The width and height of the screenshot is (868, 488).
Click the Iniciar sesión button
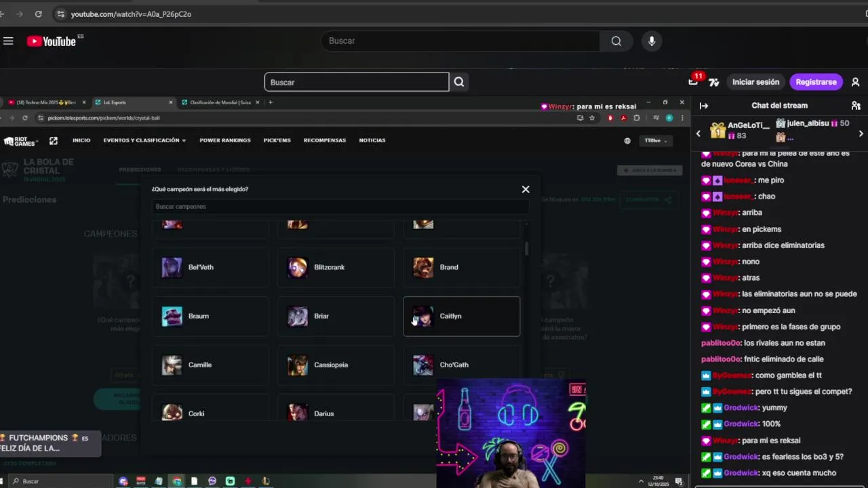(x=755, y=82)
